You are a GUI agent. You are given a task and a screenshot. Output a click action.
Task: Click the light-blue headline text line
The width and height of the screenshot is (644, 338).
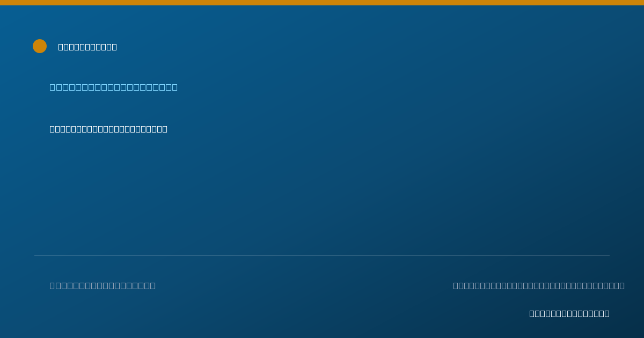[x=114, y=87]
